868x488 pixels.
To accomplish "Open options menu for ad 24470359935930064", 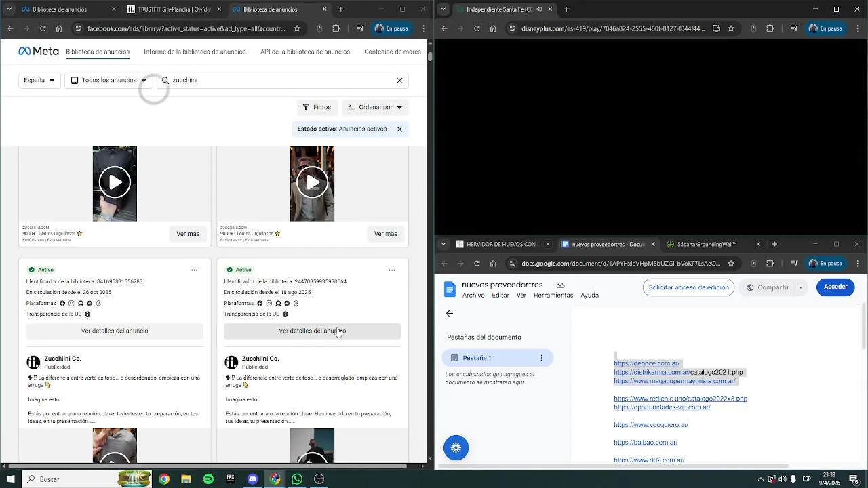I will 391,270.
